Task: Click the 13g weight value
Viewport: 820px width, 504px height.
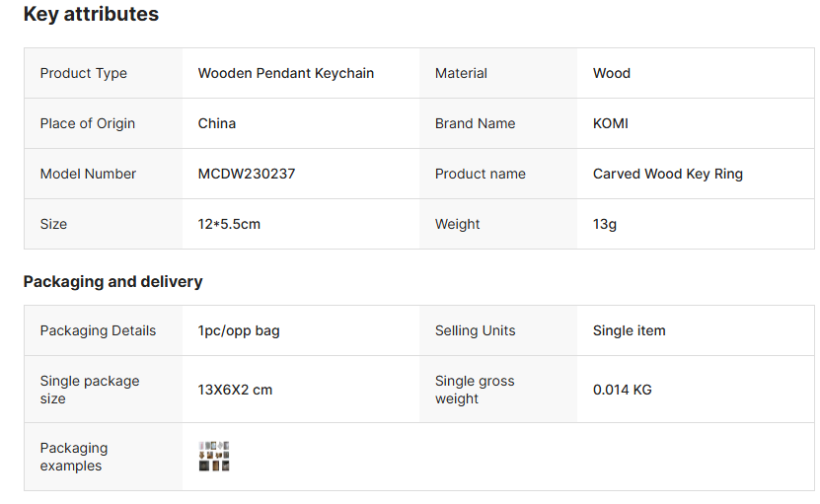Action: point(604,224)
